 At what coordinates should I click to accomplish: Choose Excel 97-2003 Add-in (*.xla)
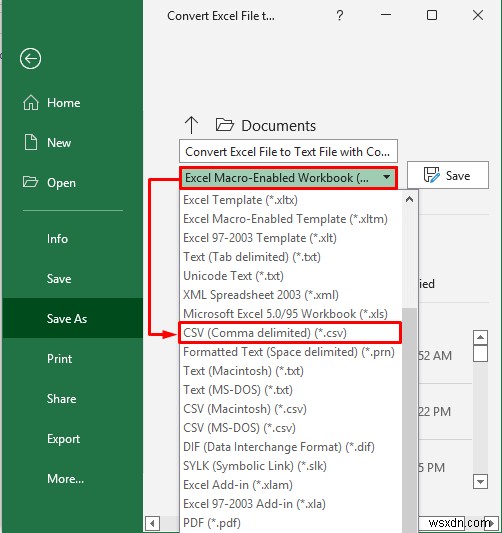pyautogui.click(x=290, y=504)
